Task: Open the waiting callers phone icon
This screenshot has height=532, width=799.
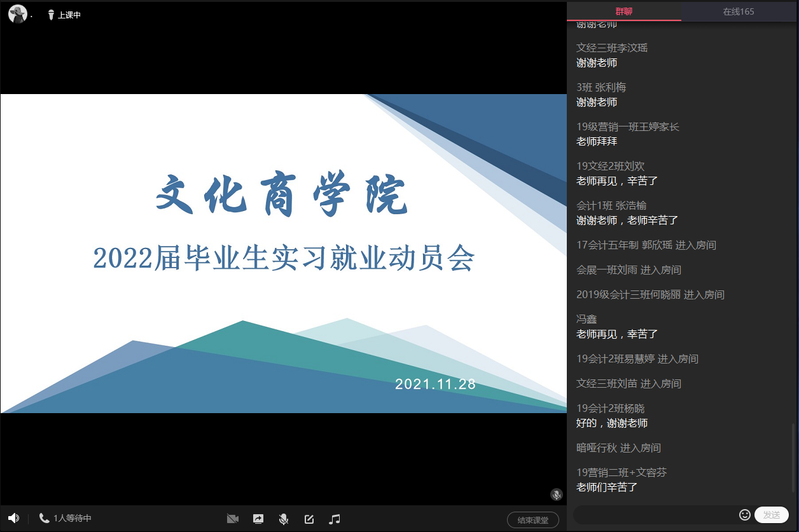Action: [x=44, y=518]
